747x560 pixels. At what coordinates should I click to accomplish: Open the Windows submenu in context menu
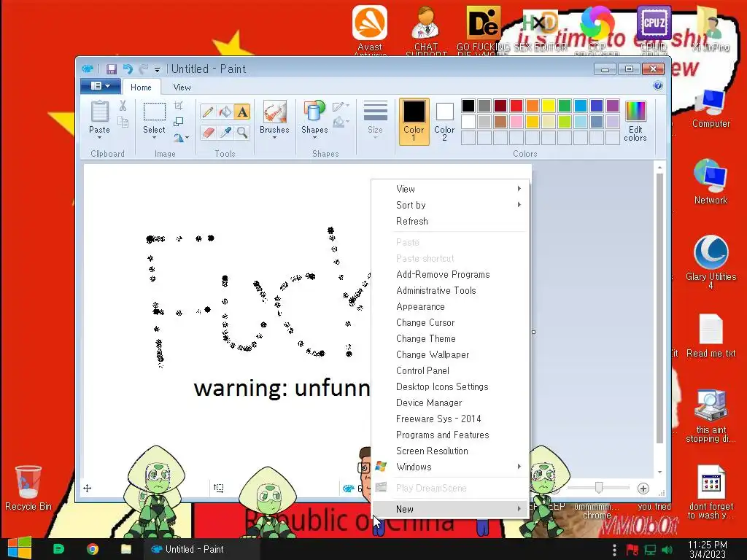coord(450,467)
